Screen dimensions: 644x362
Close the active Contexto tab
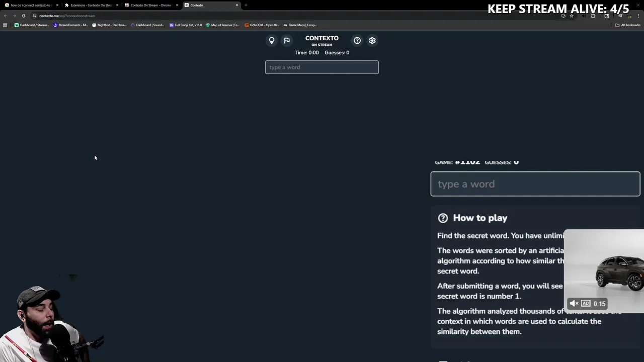(x=237, y=5)
